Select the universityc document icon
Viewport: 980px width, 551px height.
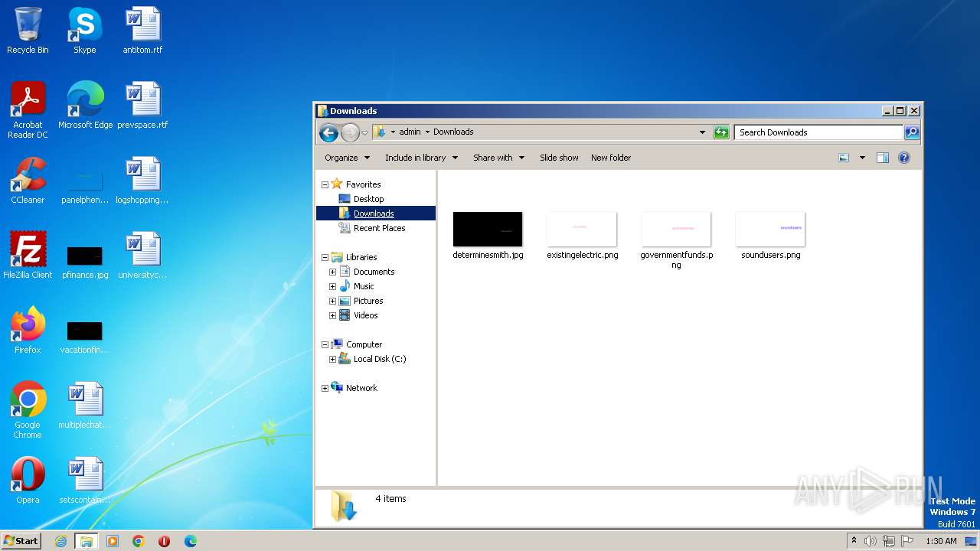142,256
